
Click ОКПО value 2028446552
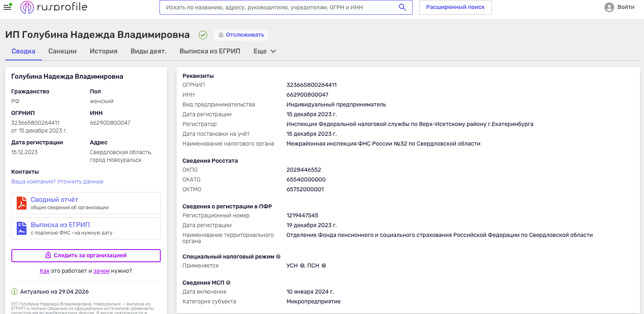click(x=304, y=170)
